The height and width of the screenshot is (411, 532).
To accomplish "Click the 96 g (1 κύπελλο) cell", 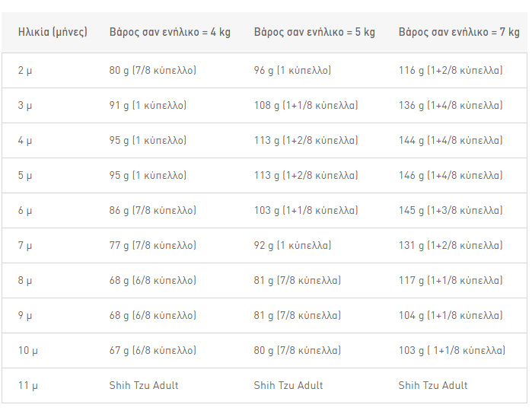I will [292, 70].
